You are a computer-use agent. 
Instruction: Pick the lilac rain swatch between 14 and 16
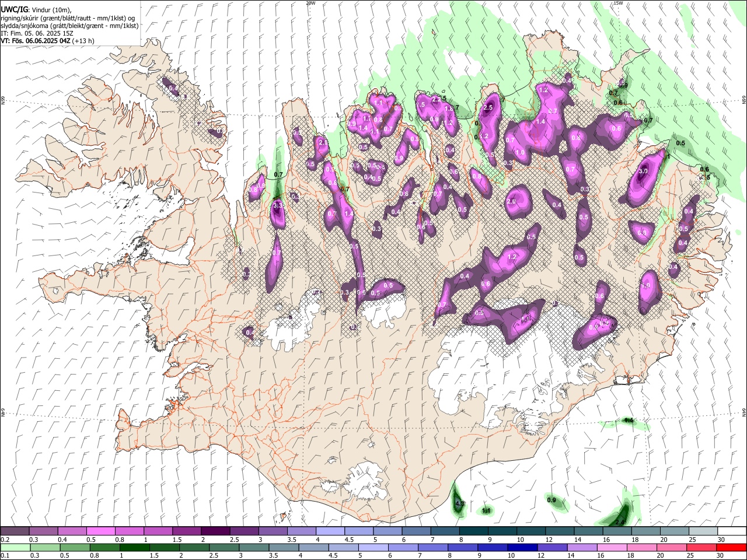click(x=584, y=547)
